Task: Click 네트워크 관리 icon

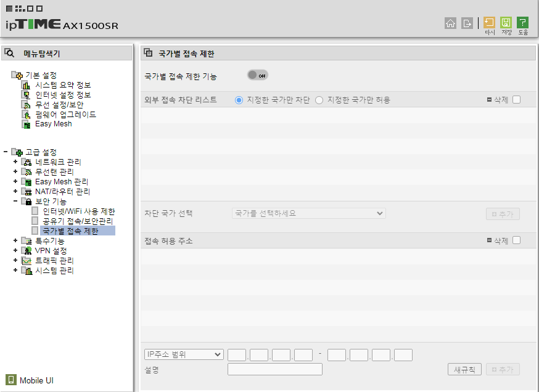Action: (27, 162)
